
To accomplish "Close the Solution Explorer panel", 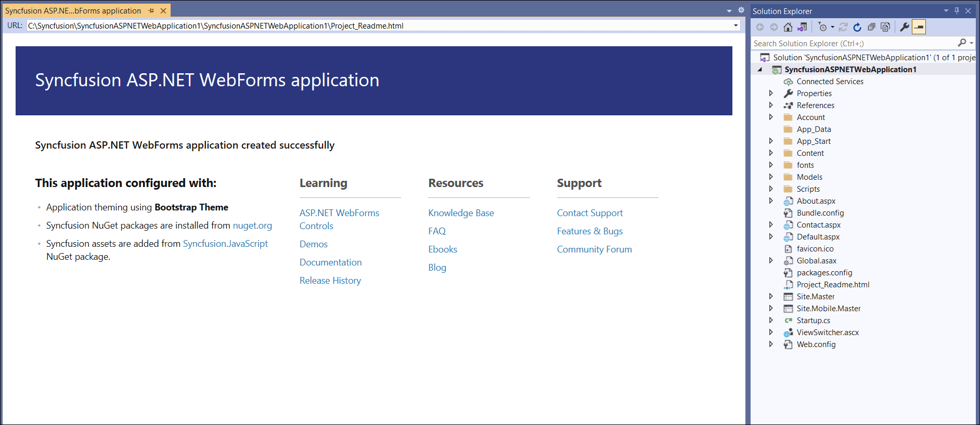I will [x=968, y=10].
